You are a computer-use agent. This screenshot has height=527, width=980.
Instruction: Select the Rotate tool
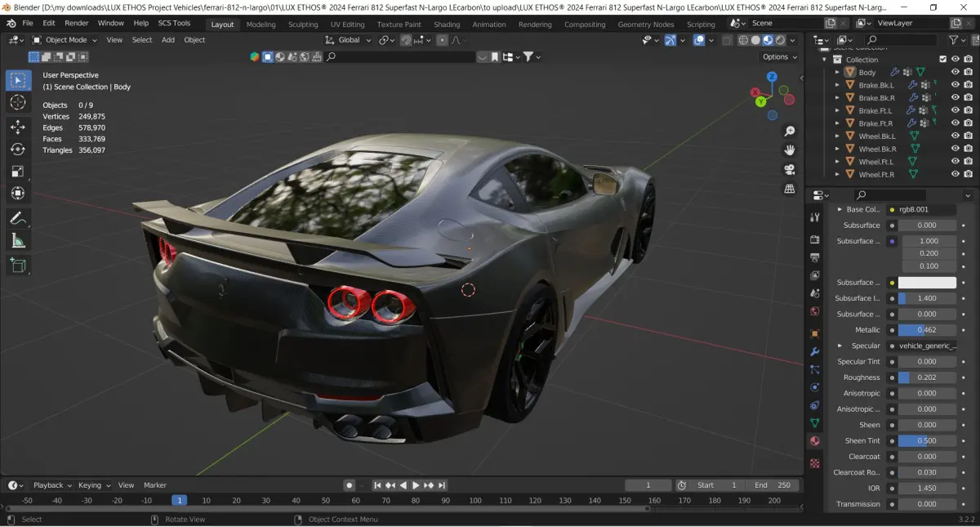click(x=18, y=149)
